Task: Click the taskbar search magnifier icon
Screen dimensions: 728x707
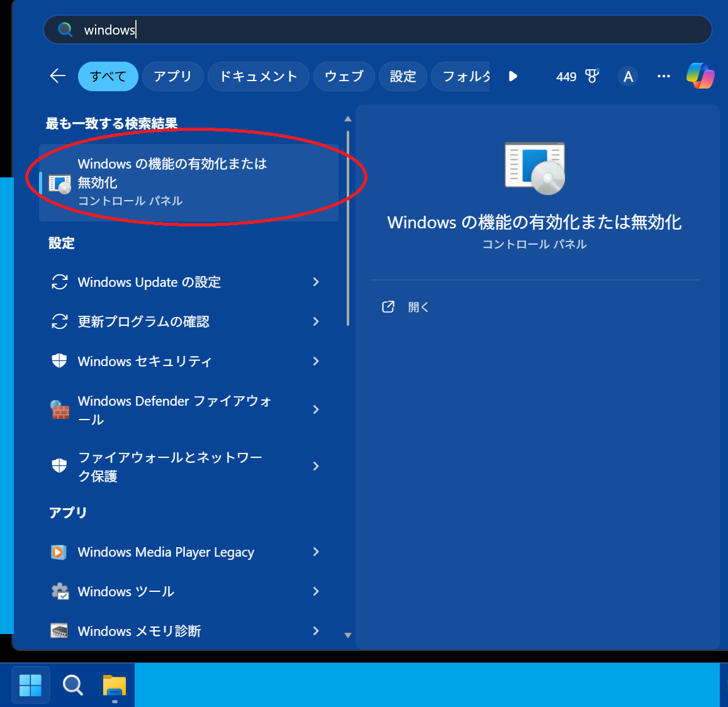Action: tap(72, 685)
